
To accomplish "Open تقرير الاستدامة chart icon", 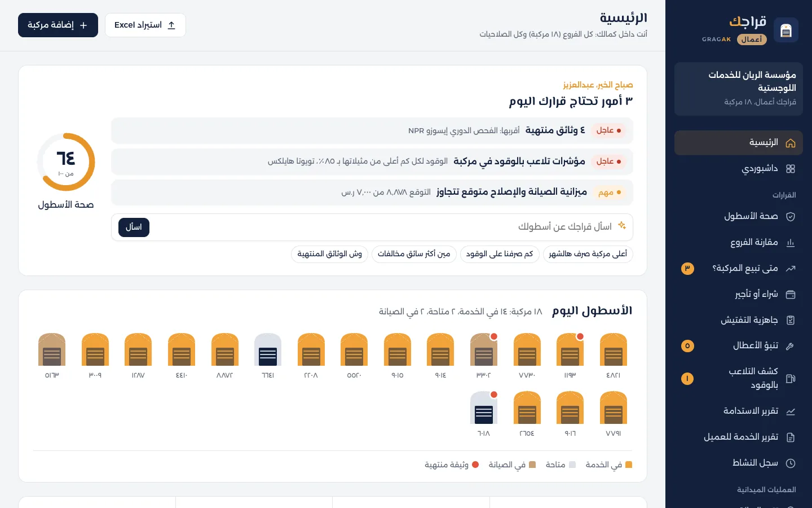I will tap(791, 411).
